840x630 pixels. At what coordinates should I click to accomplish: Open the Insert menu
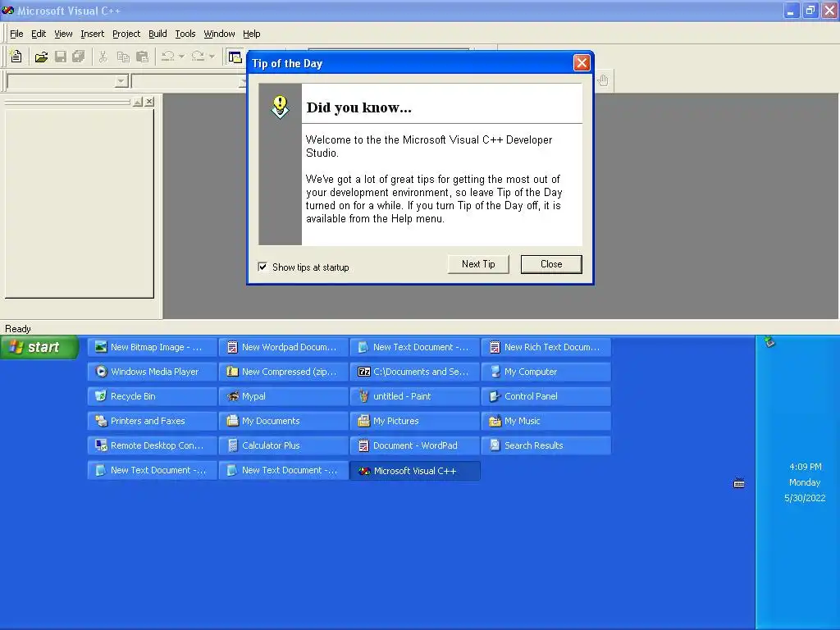[x=92, y=34]
